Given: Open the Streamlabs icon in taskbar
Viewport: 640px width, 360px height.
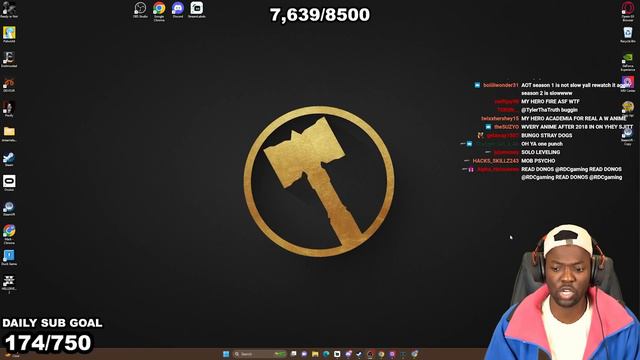Looking at the screenshot, I should click(x=337, y=354).
